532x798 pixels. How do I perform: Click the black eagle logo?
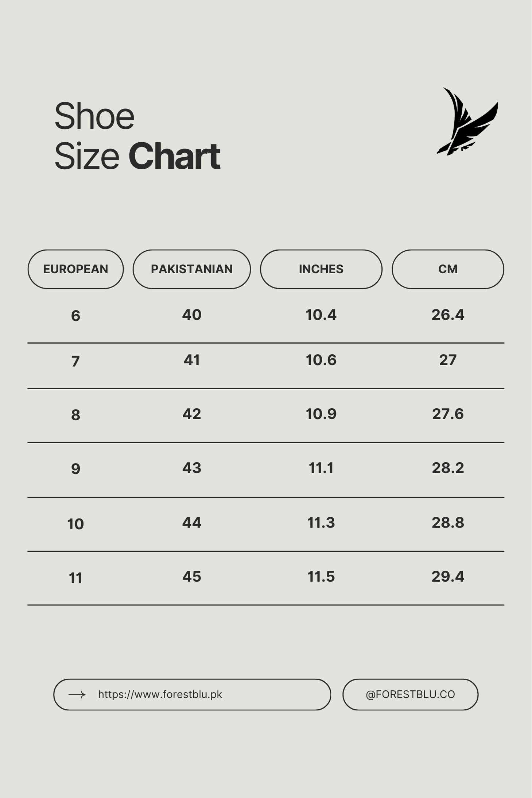click(x=467, y=122)
